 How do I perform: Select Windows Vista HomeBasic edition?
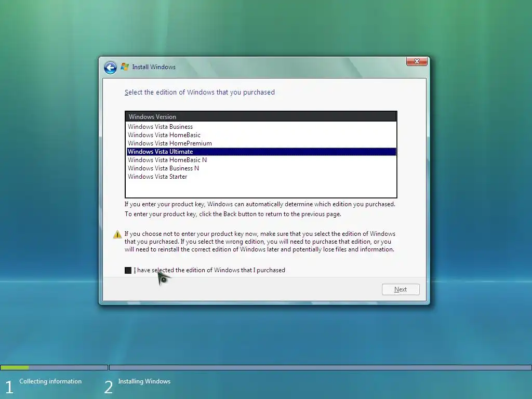click(261, 135)
